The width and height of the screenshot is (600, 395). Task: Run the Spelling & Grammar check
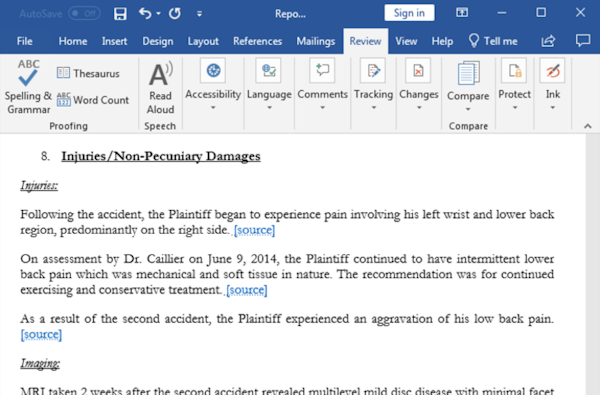pos(28,87)
